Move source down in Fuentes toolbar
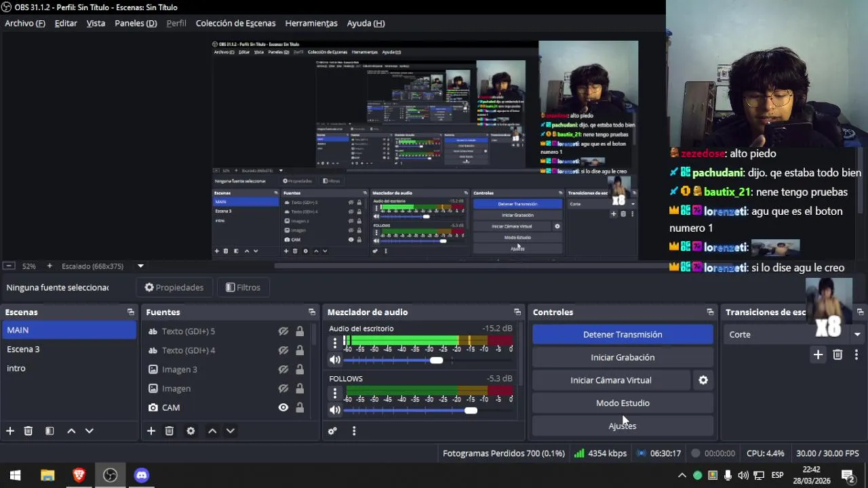The width and height of the screenshot is (868, 488). pos(230,431)
